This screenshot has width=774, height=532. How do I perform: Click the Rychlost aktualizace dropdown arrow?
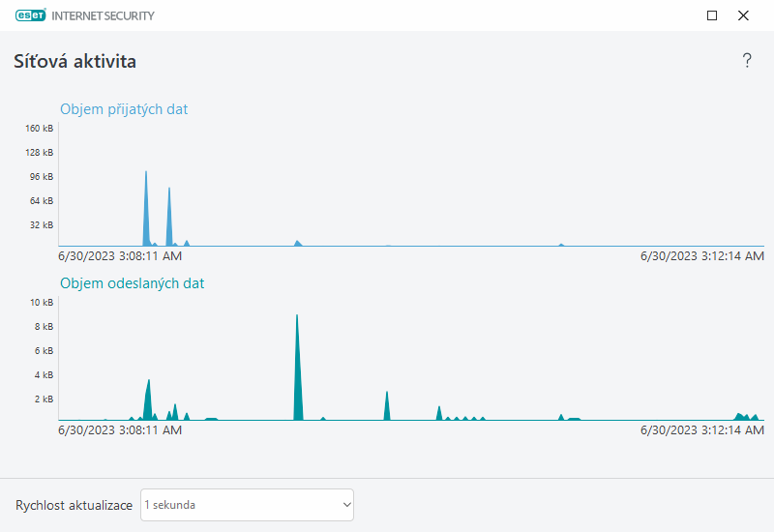point(346,505)
